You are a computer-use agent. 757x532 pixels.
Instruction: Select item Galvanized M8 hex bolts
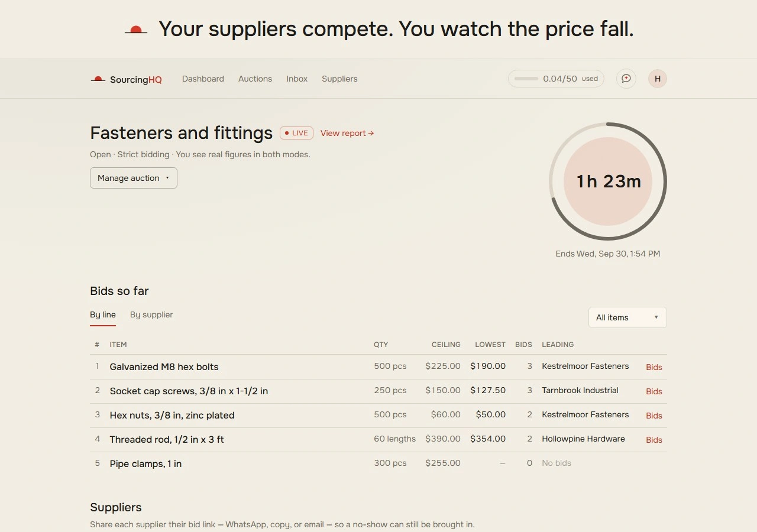[164, 367]
